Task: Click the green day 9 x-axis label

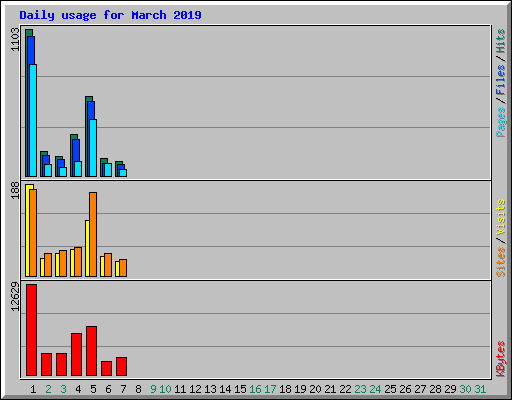Action: (153, 389)
